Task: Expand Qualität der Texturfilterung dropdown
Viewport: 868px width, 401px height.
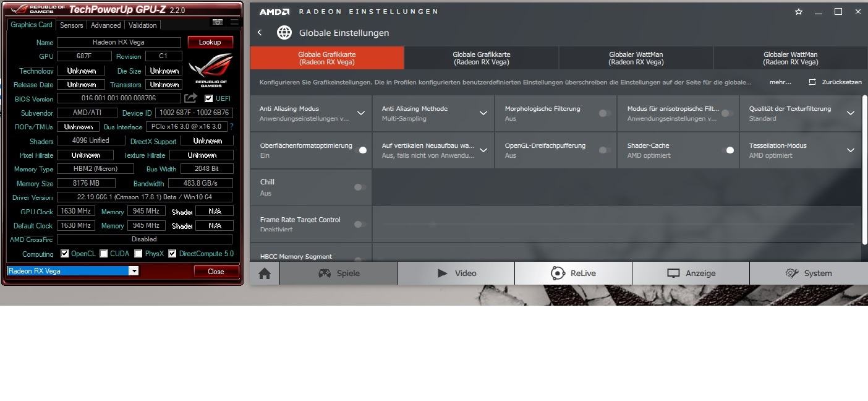Action: (851, 113)
